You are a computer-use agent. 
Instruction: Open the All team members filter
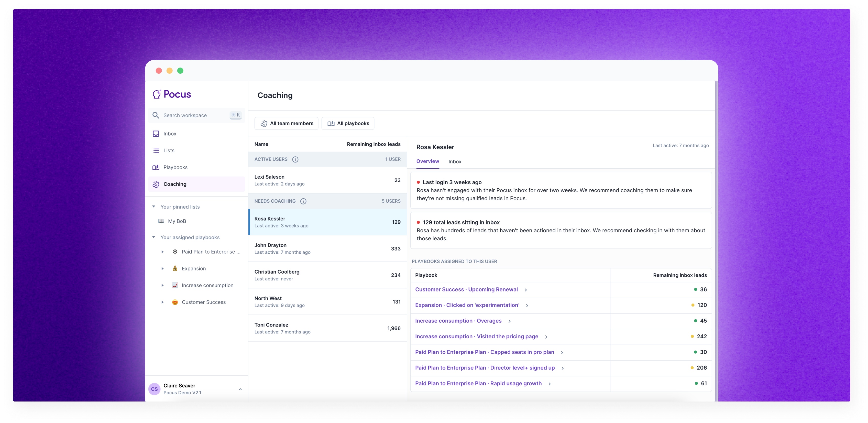(287, 123)
